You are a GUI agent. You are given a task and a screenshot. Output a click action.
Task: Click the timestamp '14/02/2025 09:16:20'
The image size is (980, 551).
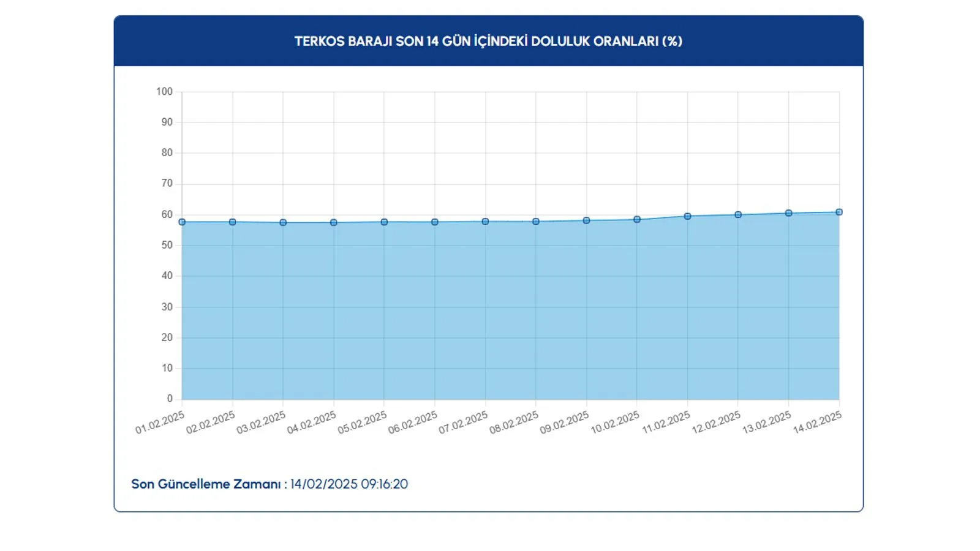click(349, 484)
